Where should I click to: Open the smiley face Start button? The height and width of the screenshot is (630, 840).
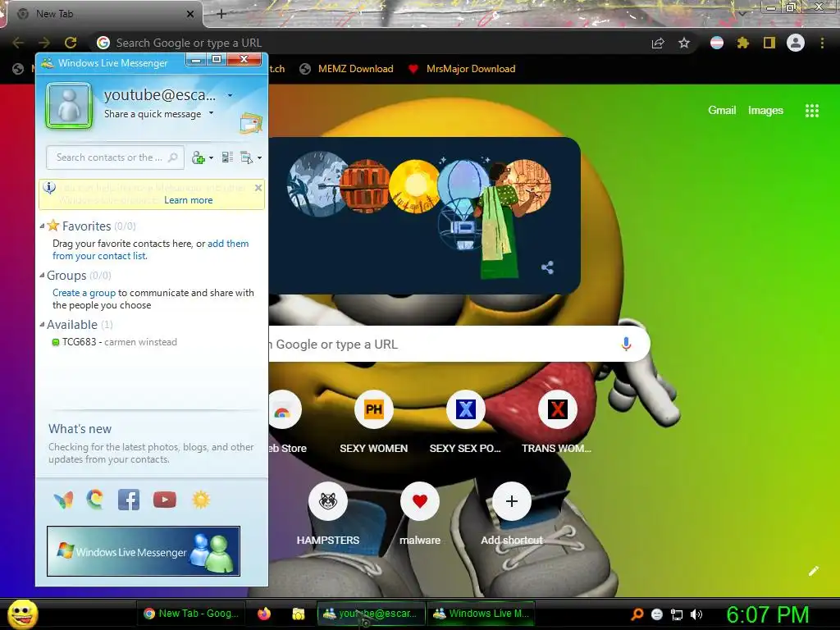(x=22, y=614)
